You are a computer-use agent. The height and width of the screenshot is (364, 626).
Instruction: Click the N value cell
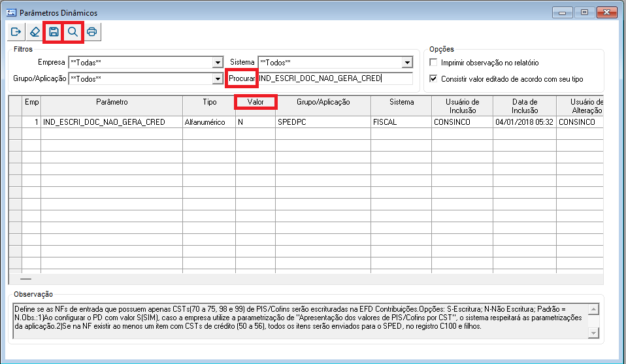pyautogui.click(x=255, y=122)
